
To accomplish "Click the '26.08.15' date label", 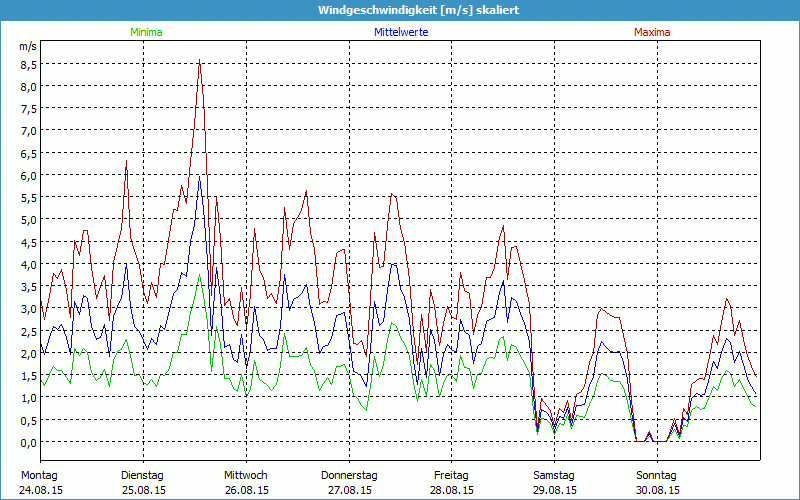I will tap(247, 490).
